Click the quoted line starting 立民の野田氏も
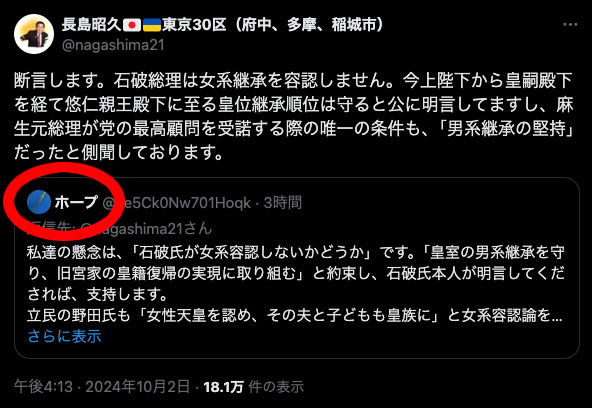 click(x=295, y=316)
